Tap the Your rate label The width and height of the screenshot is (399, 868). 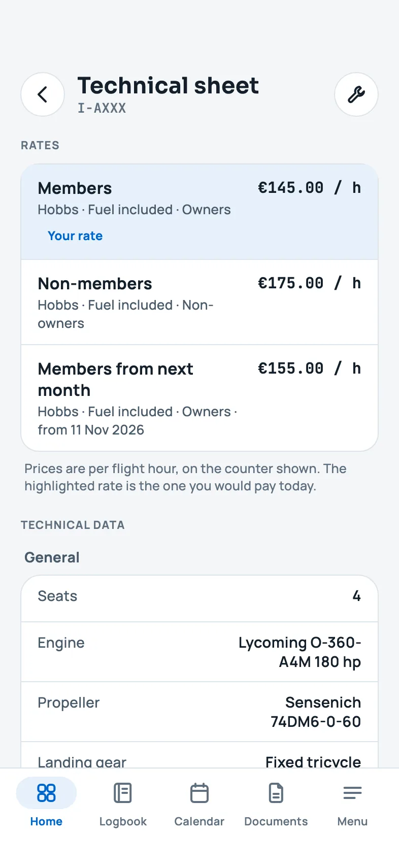tap(75, 236)
